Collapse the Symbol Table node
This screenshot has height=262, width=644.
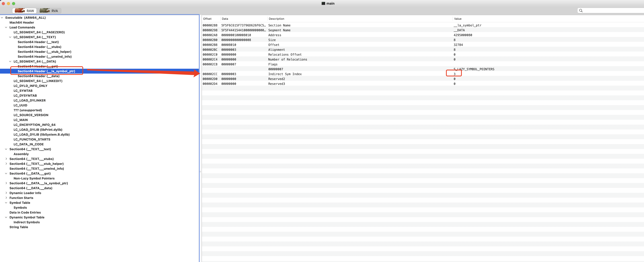6,203
